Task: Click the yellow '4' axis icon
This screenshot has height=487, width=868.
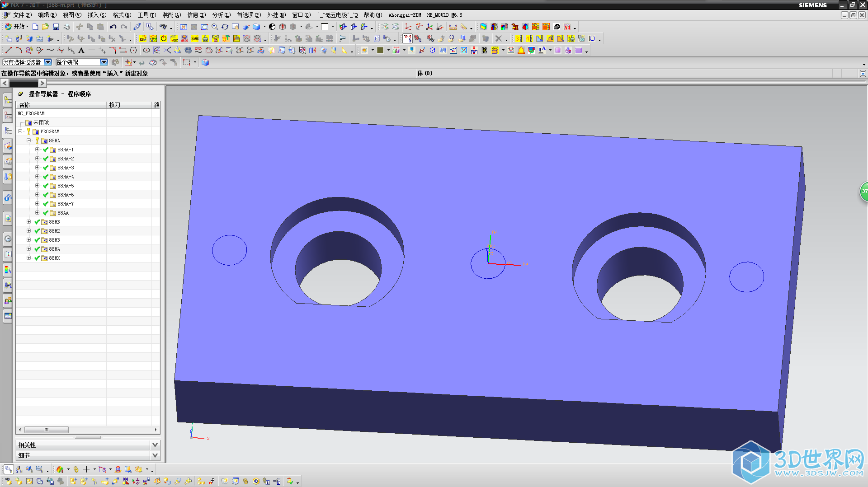Action: (529, 38)
